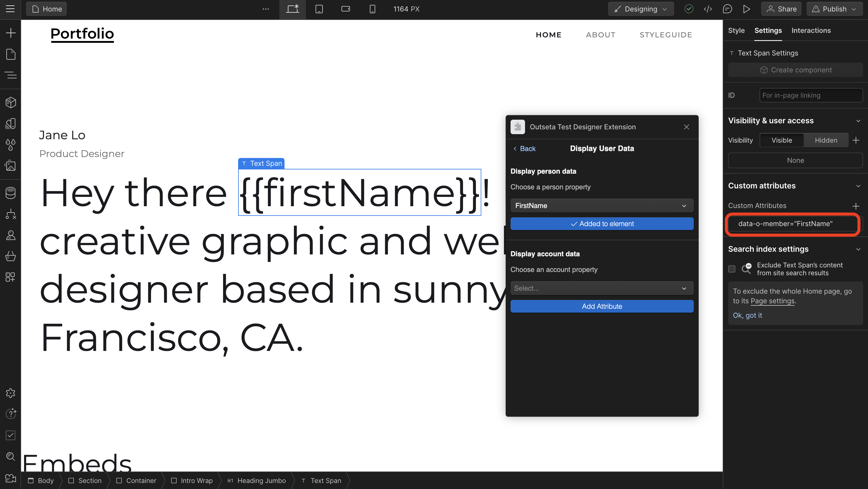Check Exclude Text Span's content checkbox

pyautogui.click(x=731, y=269)
